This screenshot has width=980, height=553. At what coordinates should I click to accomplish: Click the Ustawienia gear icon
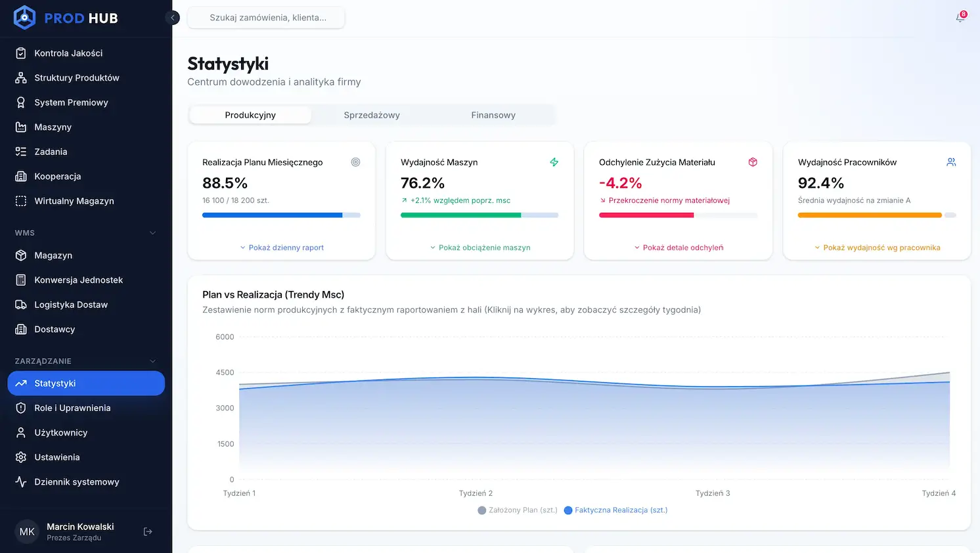coord(21,457)
